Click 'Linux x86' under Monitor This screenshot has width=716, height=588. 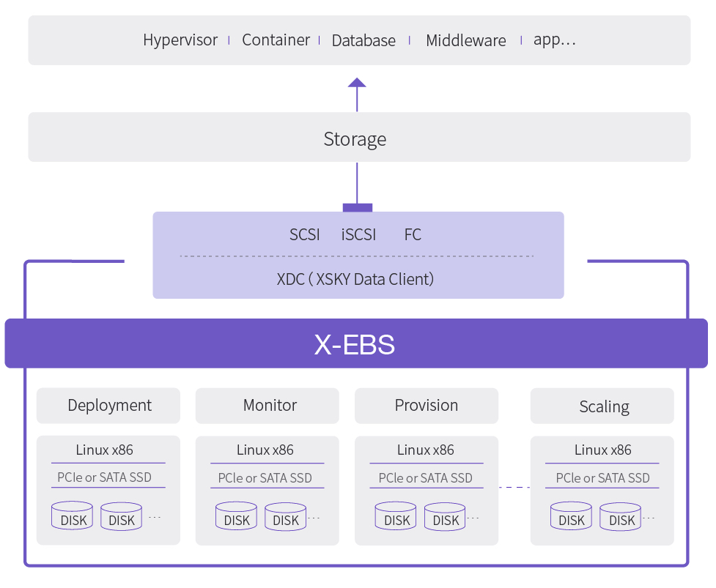(265, 450)
